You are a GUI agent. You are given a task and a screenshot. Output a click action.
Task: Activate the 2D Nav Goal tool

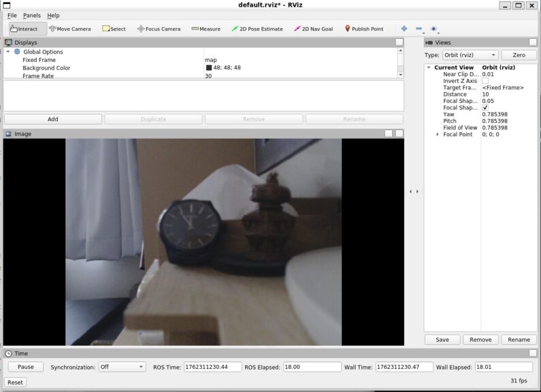coord(313,29)
